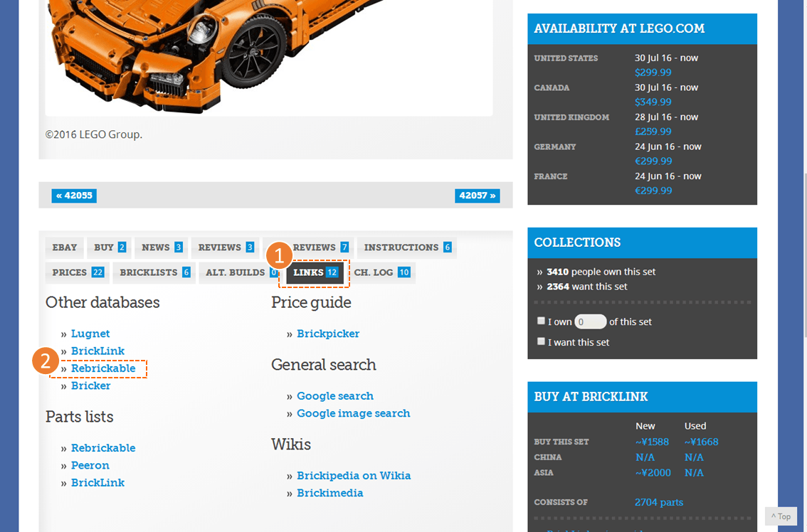
Task: Click the Asia new price ~¥2000
Action: (x=653, y=473)
